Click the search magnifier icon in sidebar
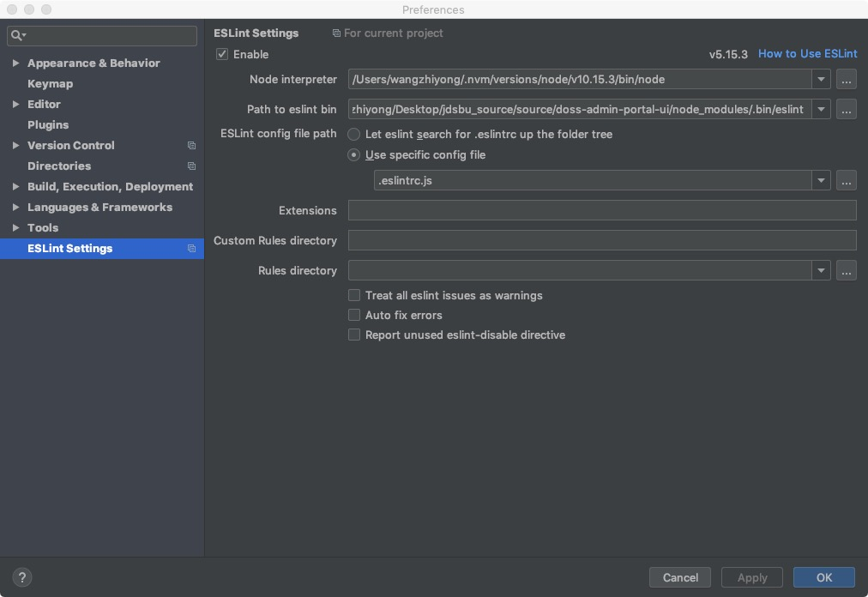This screenshot has width=868, height=597. pos(18,35)
